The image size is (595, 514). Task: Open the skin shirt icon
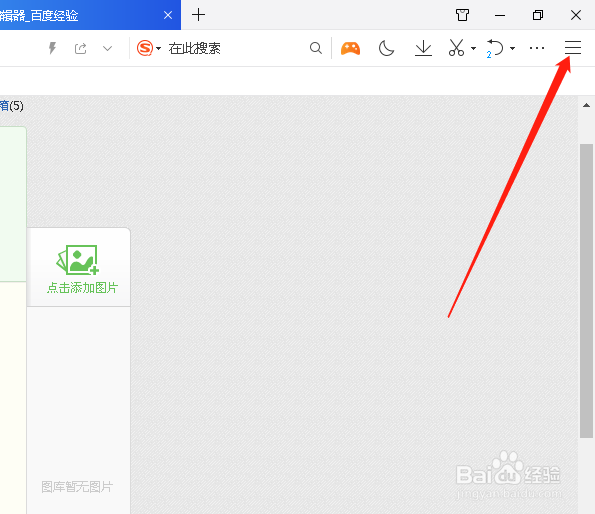[x=462, y=15]
